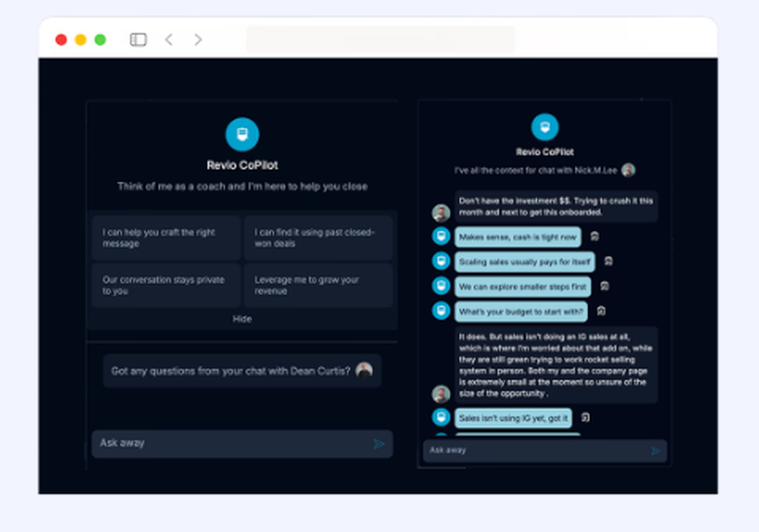Screen dimensions: 759x532
Task: Choose 'We can explore smaller steps first' suggestion
Action: [523, 287]
